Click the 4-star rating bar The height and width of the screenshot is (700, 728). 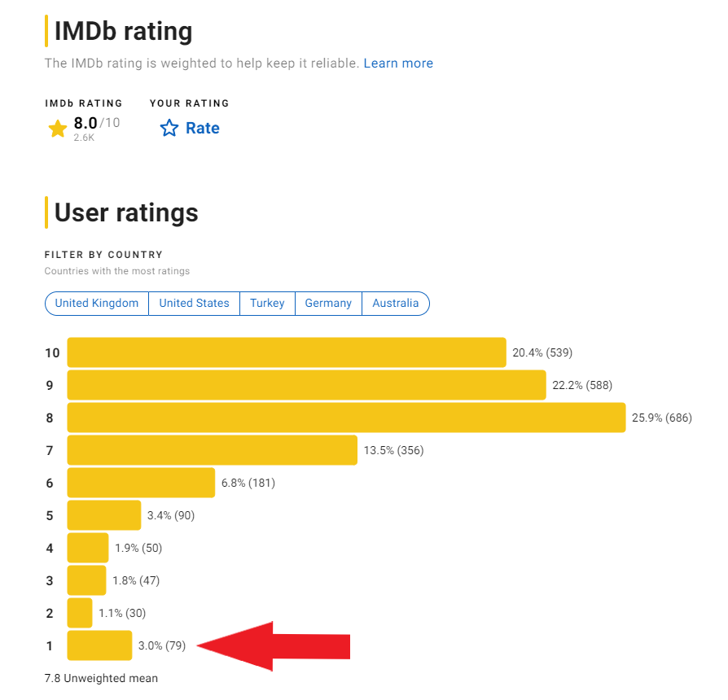(x=88, y=548)
